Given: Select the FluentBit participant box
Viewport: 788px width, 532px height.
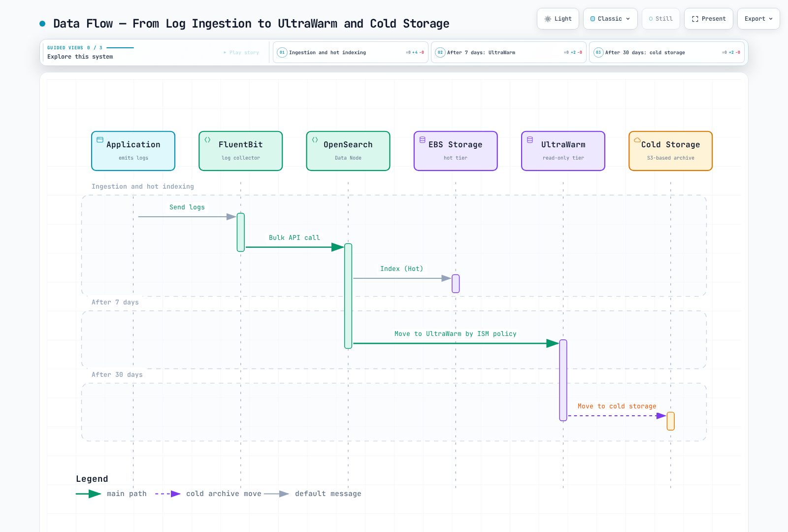Looking at the screenshot, I should click(240, 151).
